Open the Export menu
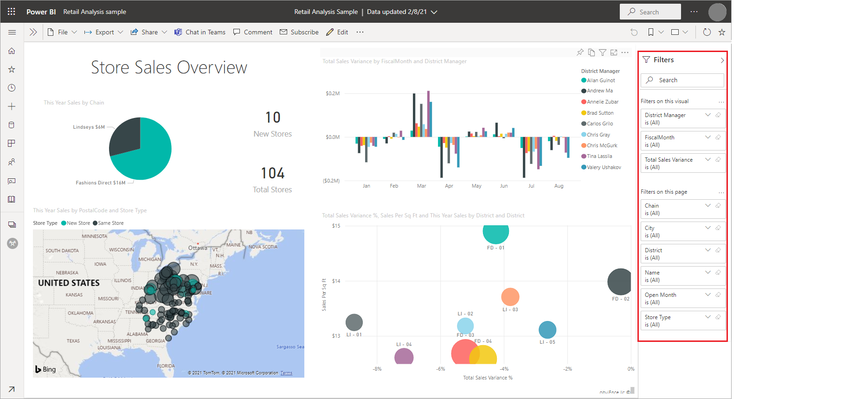This screenshot has width=868, height=399. (103, 32)
